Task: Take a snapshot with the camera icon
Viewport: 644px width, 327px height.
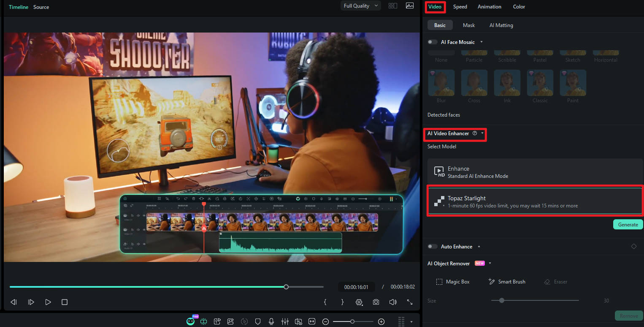Action: pyautogui.click(x=376, y=302)
